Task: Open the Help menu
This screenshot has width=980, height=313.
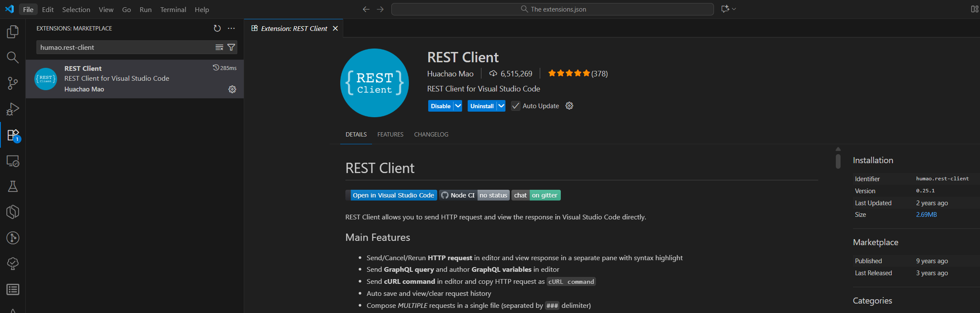Action: 202,9
